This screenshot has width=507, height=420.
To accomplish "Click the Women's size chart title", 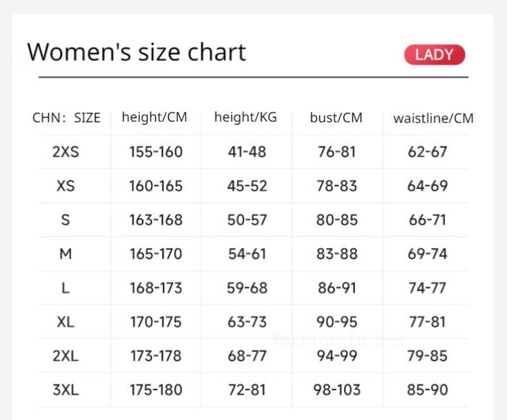I will pos(136,52).
